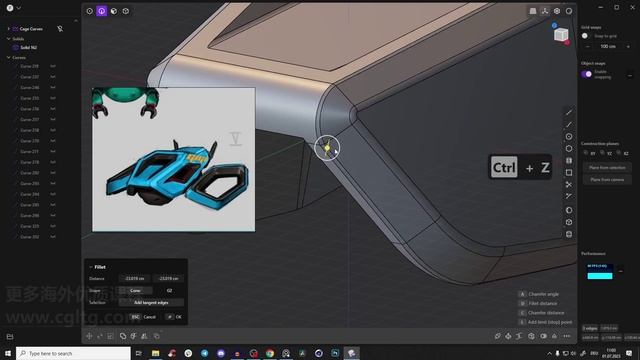The height and width of the screenshot is (360, 640).
Task: Select the Polygon tool
Action: (569, 149)
